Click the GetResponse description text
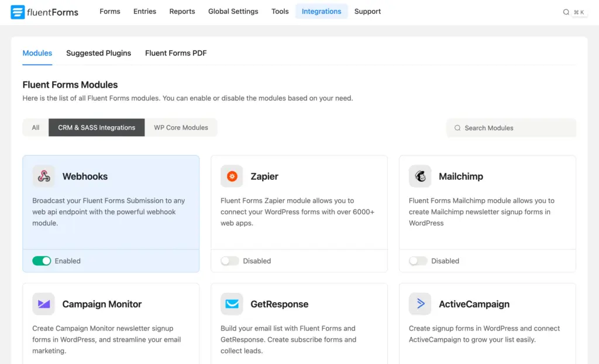Screen dimensions: 599x364 288,339
